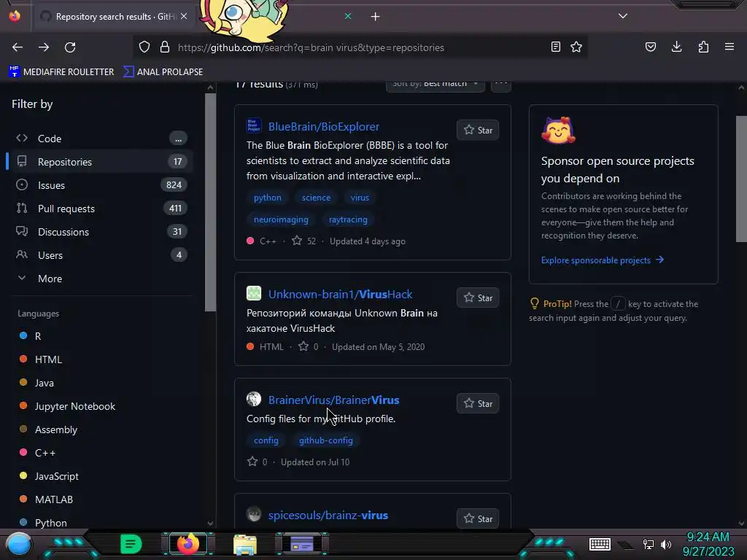Open the spicesouls/brainz-virus repository
Screen dimensions: 747x560
(328, 516)
